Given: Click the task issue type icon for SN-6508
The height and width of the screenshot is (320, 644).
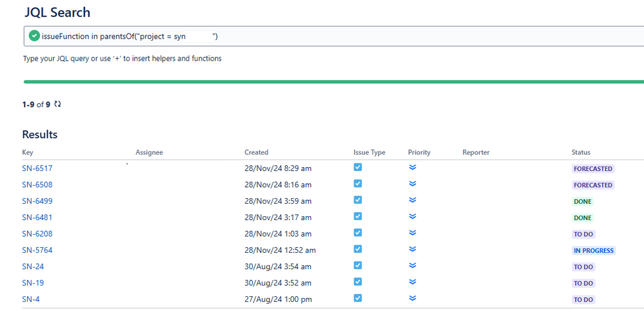Looking at the screenshot, I should tap(357, 184).
